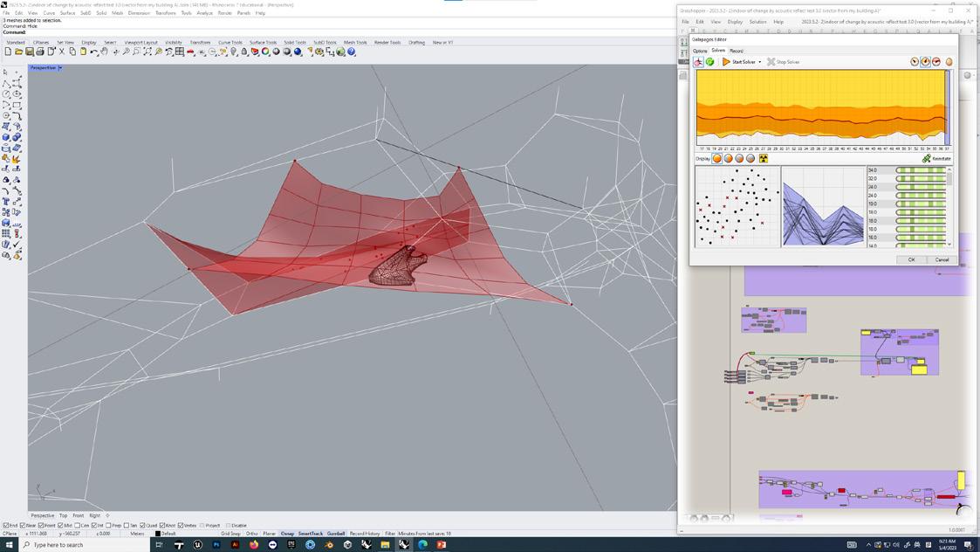Viewport: 980px width, 552px height.
Task: Click the green refresh icon in Galapagos
Action: tap(709, 62)
